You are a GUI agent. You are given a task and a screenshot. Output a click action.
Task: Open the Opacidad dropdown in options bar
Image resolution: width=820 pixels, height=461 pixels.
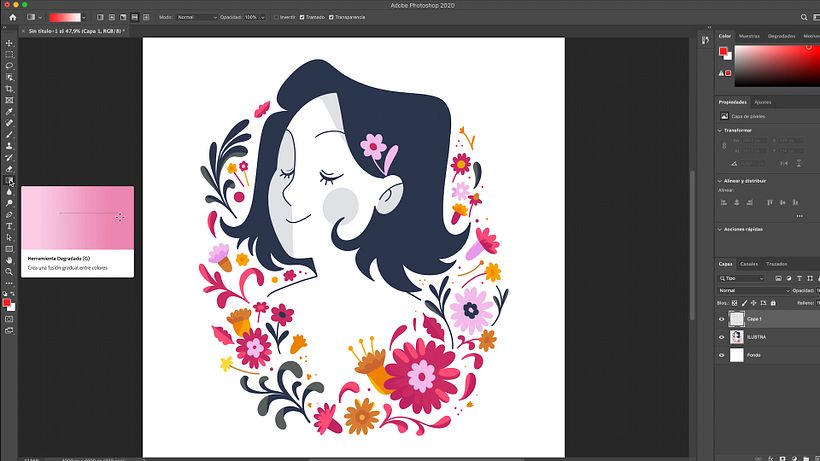pos(263,17)
